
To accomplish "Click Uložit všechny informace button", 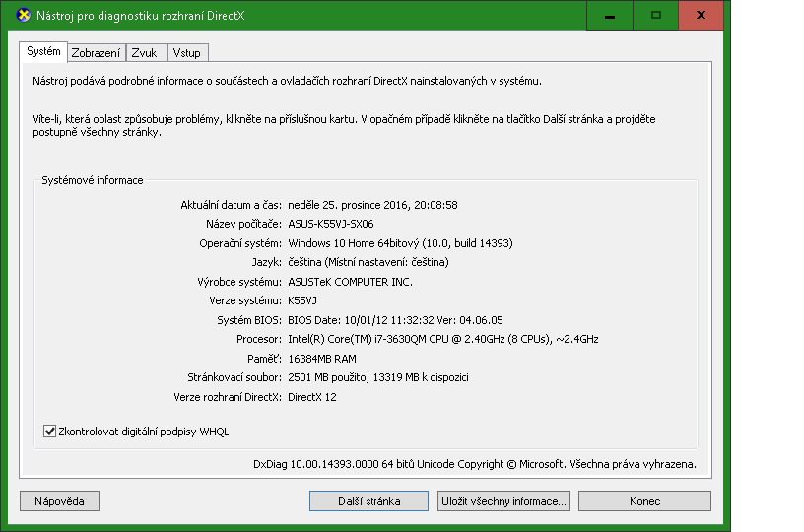I will coord(503,501).
